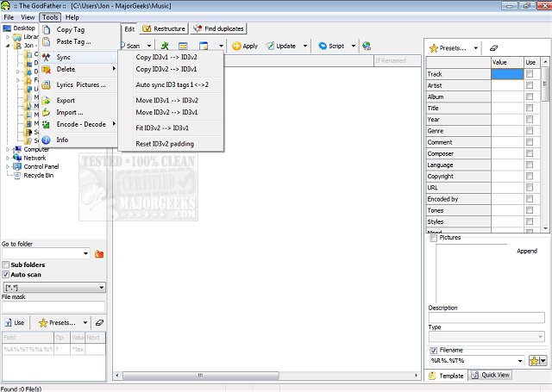
Task: Open the File menu
Action: pos(9,17)
